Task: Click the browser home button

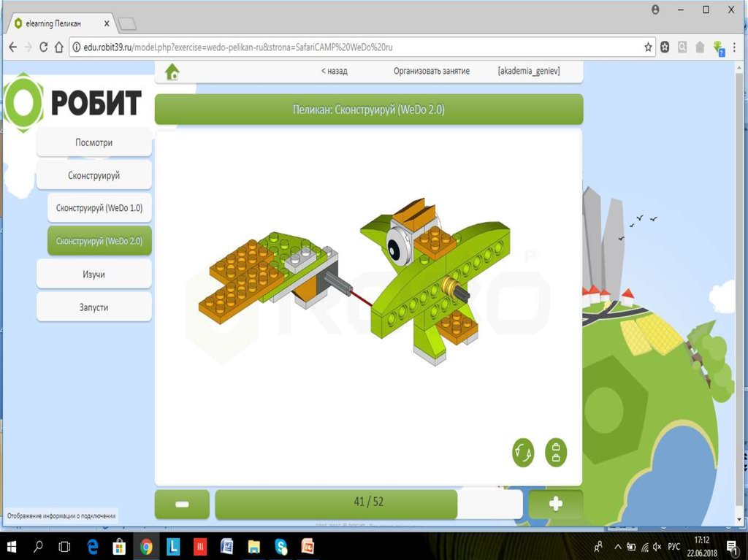Action: pyautogui.click(x=58, y=47)
